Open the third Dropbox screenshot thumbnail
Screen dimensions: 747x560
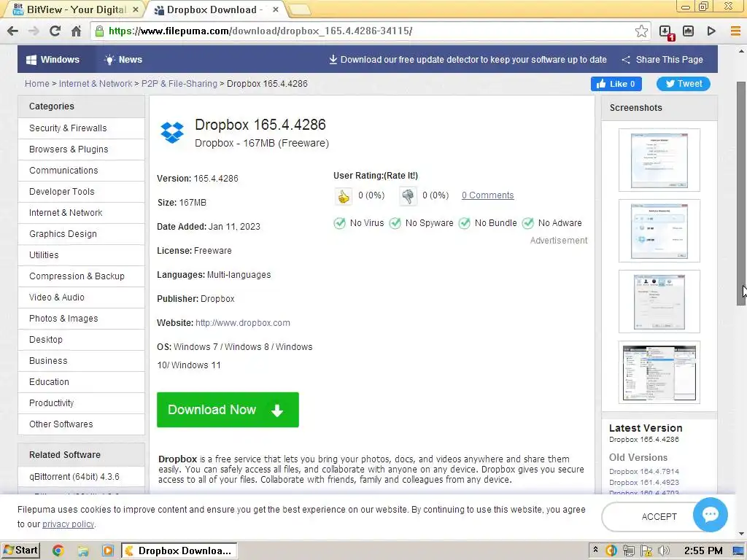tap(659, 301)
